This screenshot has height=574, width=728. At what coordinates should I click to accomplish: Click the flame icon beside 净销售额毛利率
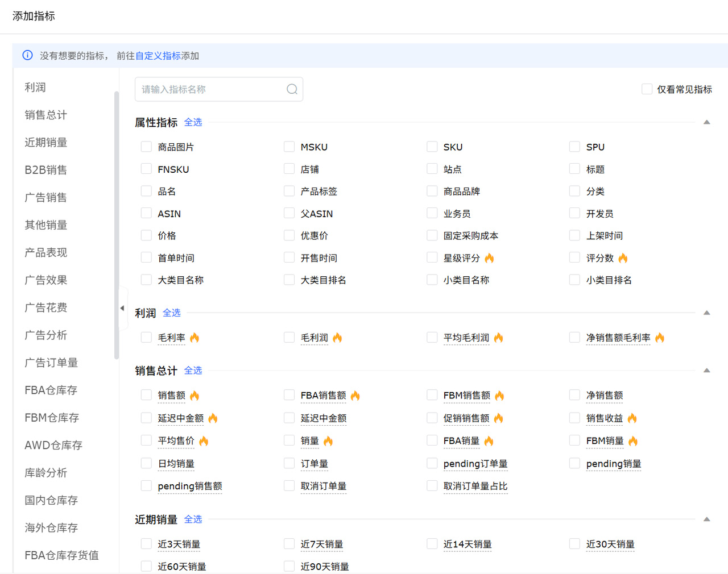pyautogui.click(x=659, y=338)
